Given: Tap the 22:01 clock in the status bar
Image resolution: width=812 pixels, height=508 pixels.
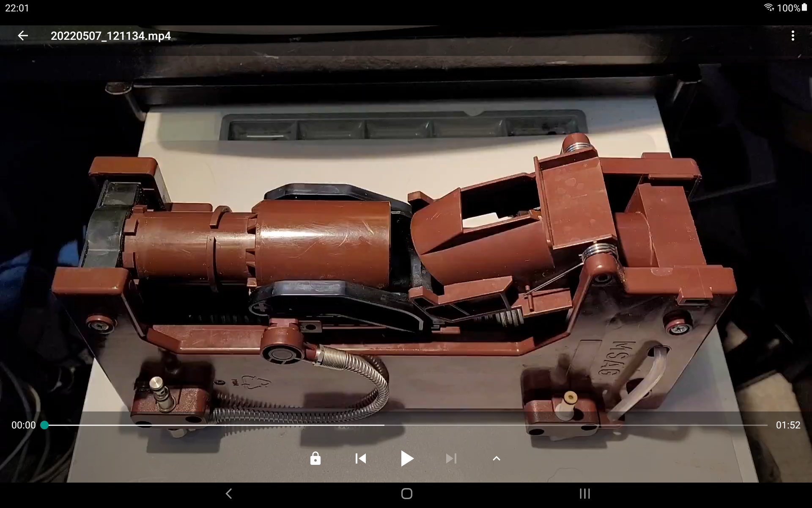Looking at the screenshot, I should pos(17,8).
